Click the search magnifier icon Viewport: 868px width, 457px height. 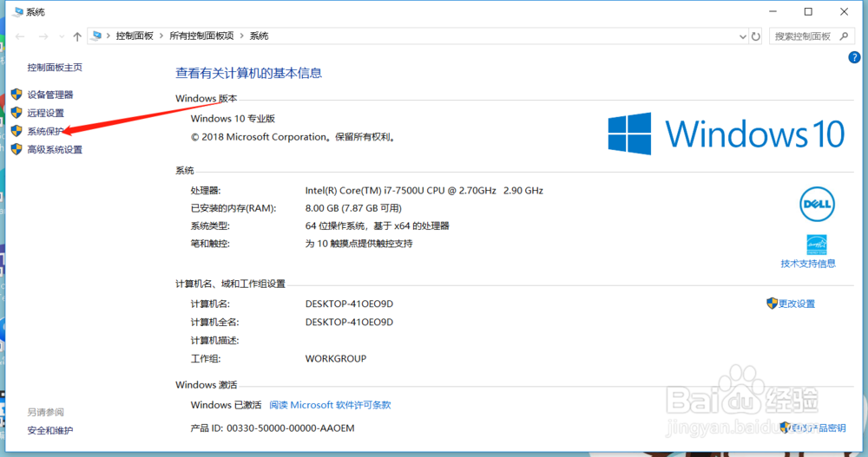[844, 36]
